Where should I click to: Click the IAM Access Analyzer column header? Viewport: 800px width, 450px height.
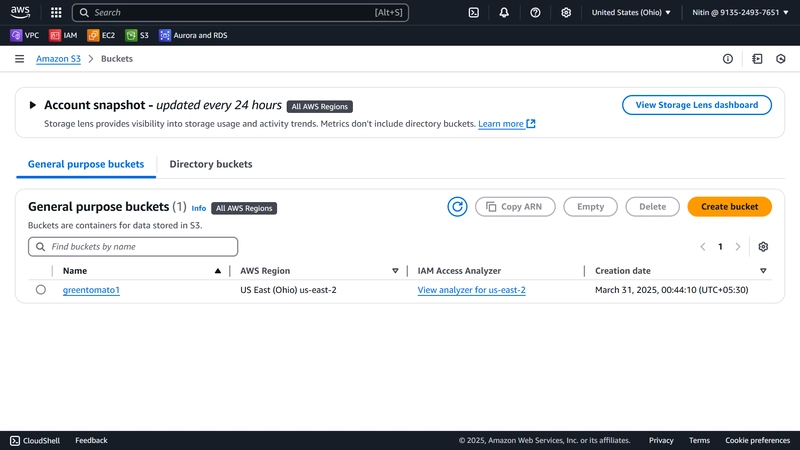coord(459,271)
